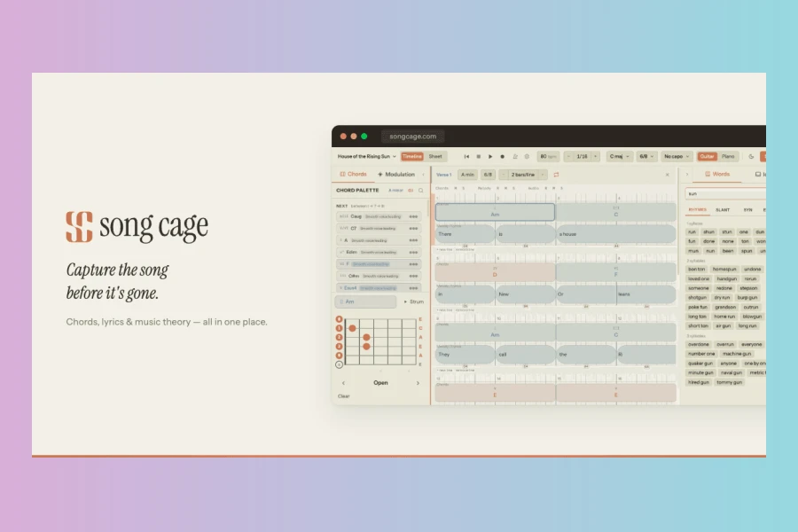Clear the chord diagram with Clear
798x532 pixels.
(343, 396)
